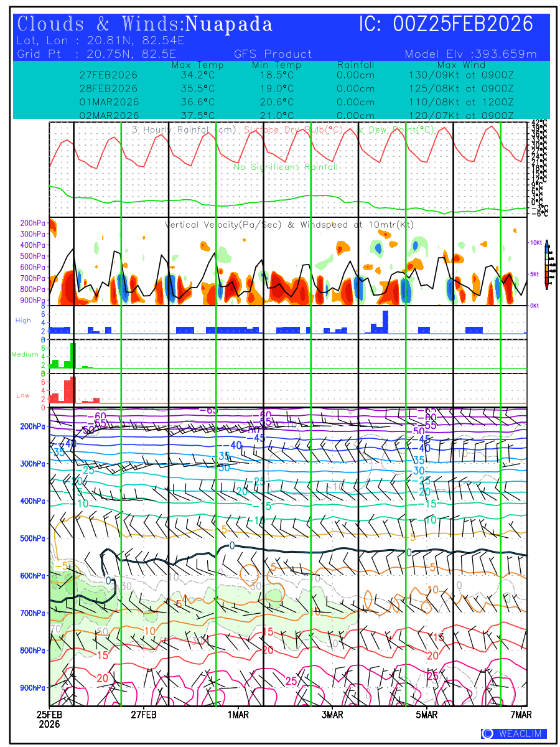Click the vertical velocity color scale bar
Image resolution: width=560 pixels, height=747 pixels.
(x=546, y=265)
